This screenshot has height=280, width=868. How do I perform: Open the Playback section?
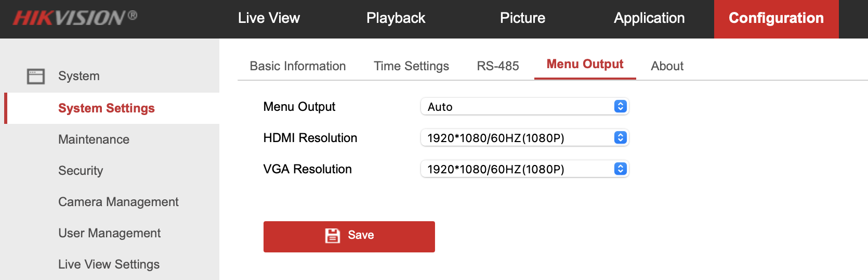(396, 18)
